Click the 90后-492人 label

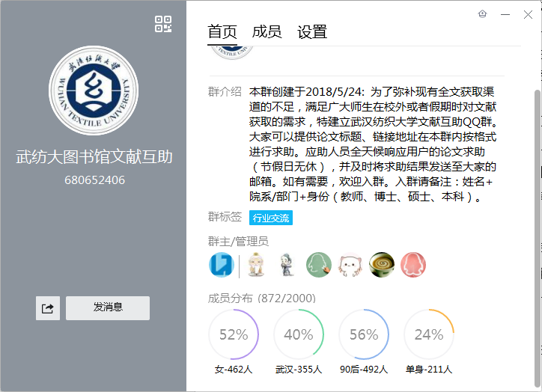(364, 370)
